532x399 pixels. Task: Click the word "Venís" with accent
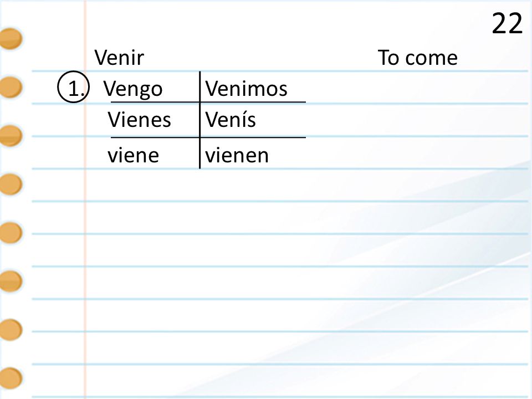(x=231, y=119)
